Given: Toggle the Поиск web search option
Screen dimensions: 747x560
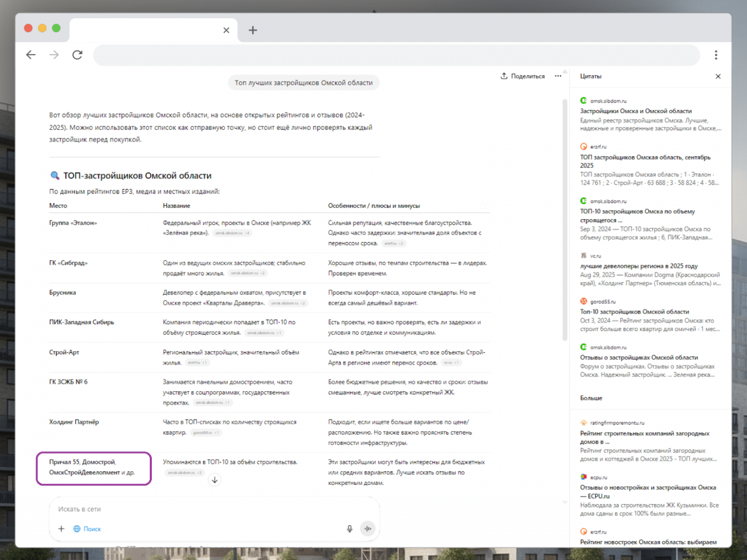Looking at the screenshot, I should pyautogui.click(x=87, y=529).
